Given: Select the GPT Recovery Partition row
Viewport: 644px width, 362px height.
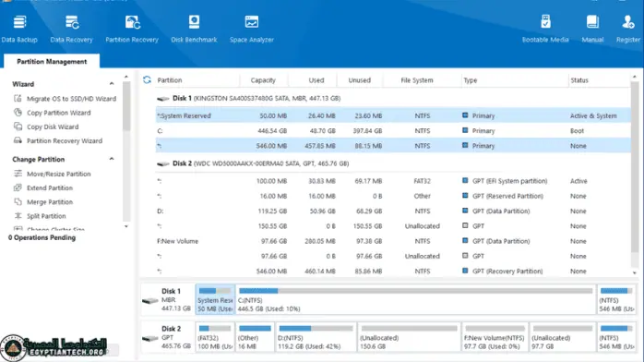Looking at the screenshot, I should (393, 271).
